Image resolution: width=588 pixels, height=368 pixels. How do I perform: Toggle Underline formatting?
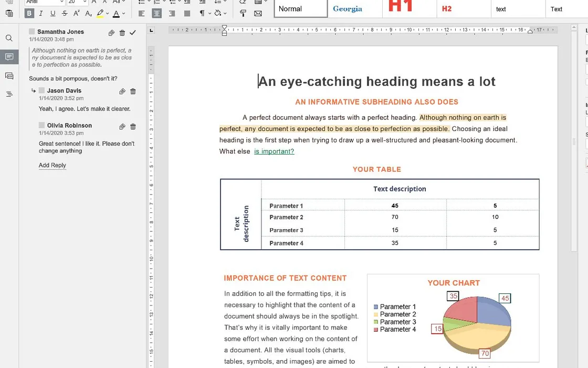pyautogui.click(x=53, y=14)
